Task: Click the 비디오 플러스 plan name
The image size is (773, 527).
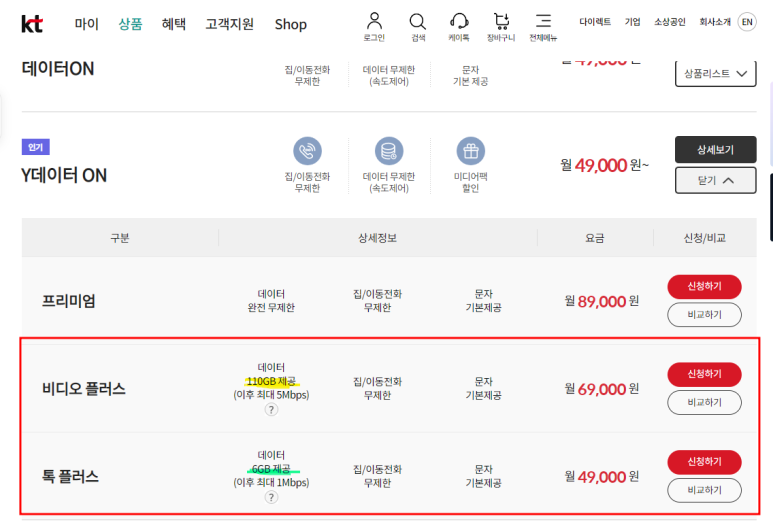Action: pyautogui.click(x=84, y=389)
